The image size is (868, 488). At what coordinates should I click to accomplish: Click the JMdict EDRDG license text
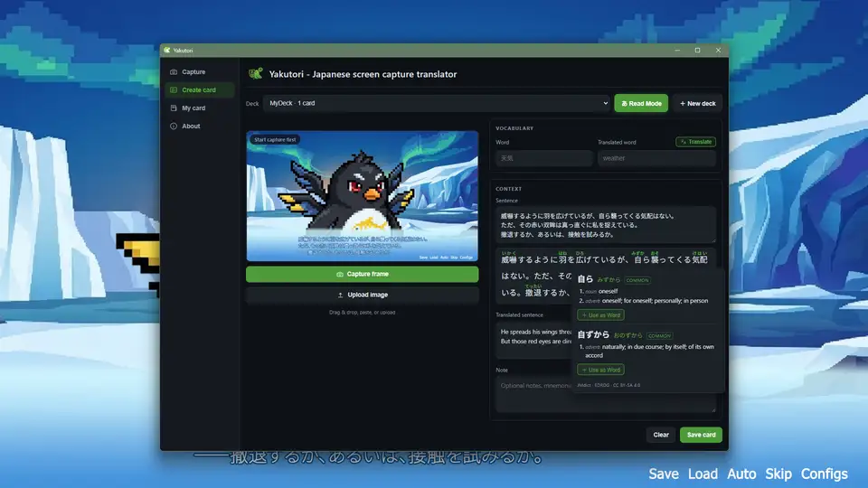(x=609, y=385)
